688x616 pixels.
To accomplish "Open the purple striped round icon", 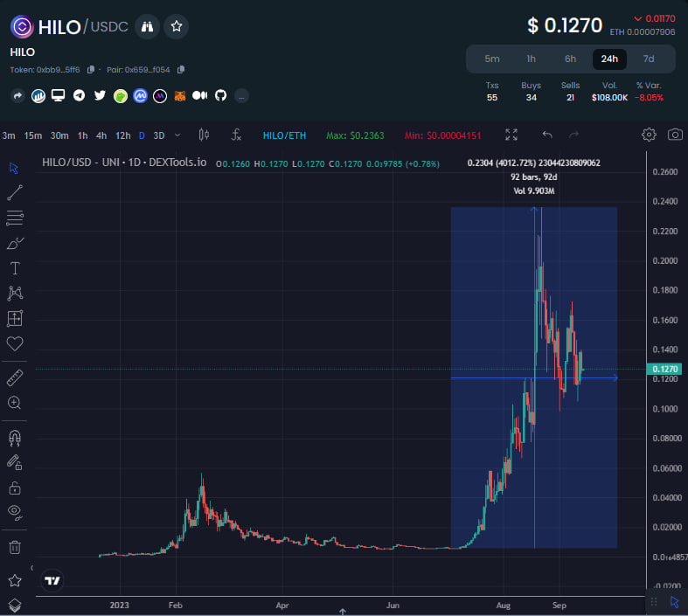I will [x=160, y=95].
